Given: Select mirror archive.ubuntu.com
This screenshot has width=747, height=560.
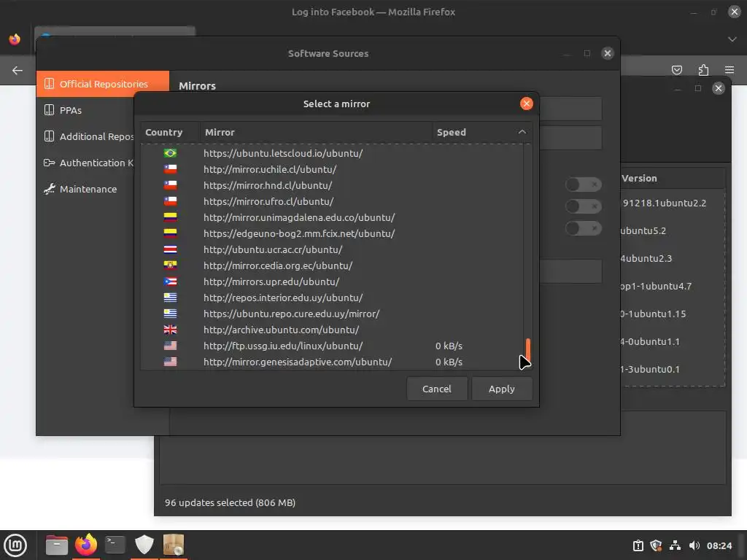Looking at the screenshot, I should 332,330.
